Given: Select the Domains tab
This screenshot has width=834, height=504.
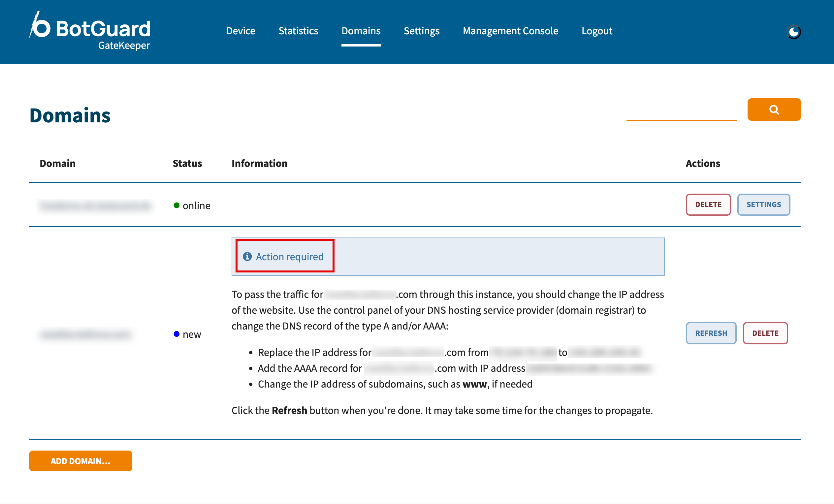Looking at the screenshot, I should [361, 31].
